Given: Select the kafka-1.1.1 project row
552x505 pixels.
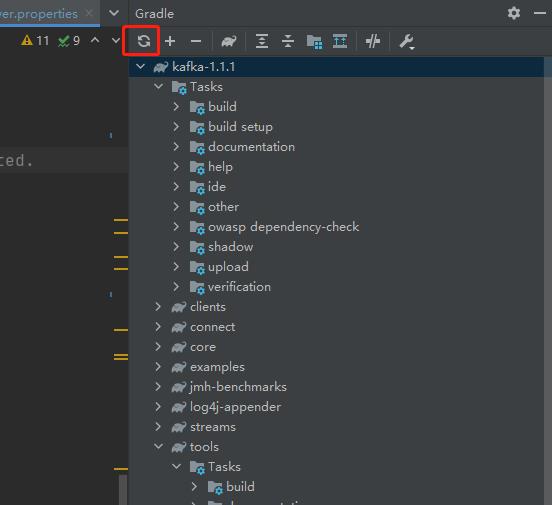Looking at the screenshot, I should [x=336, y=67].
